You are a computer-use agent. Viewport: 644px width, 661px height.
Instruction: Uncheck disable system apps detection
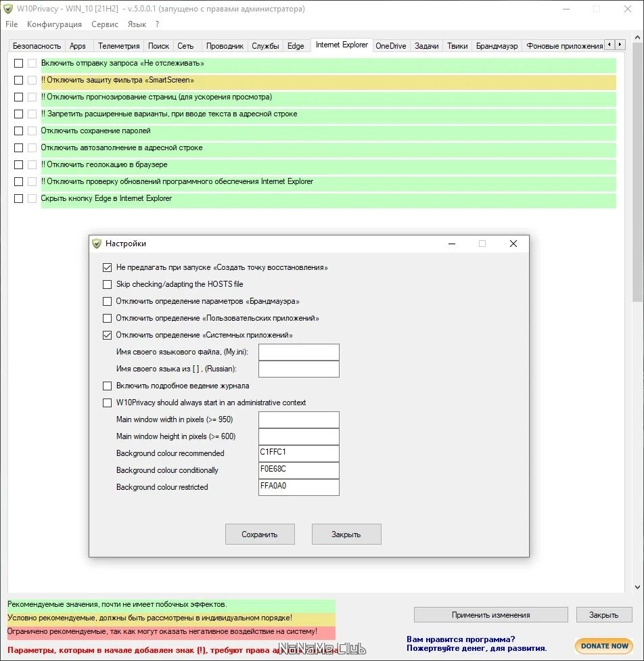(107, 335)
